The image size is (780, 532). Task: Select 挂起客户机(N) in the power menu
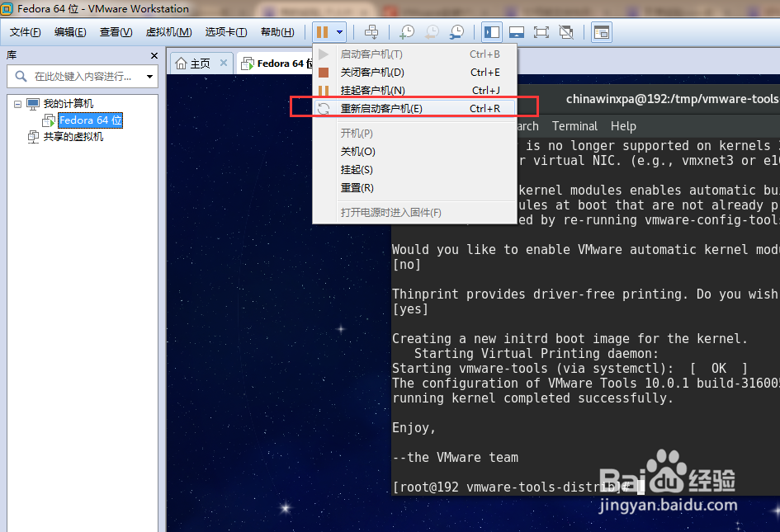[414, 91]
